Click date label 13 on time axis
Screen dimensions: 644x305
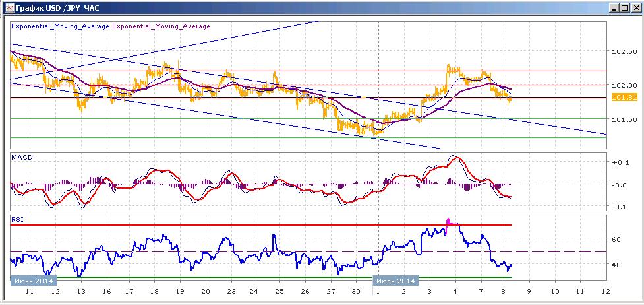pos(81,291)
